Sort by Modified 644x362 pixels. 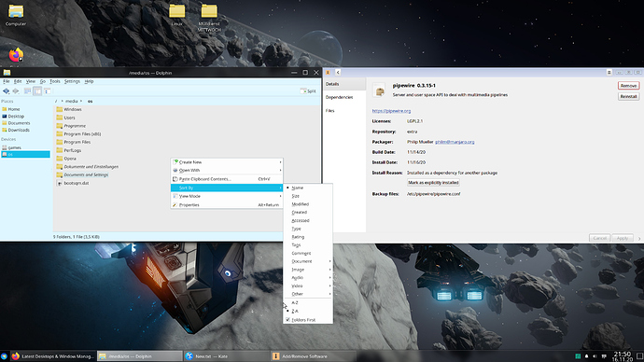pos(308,204)
